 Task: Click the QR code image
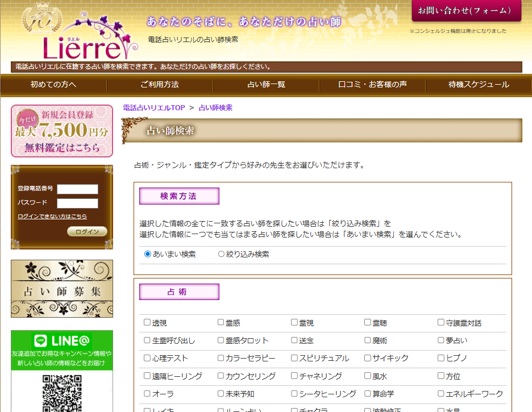pyautogui.click(x=62, y=393)
